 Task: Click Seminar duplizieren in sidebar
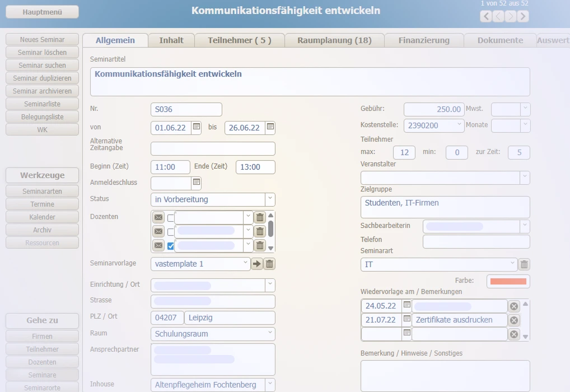tap(42, 78)
